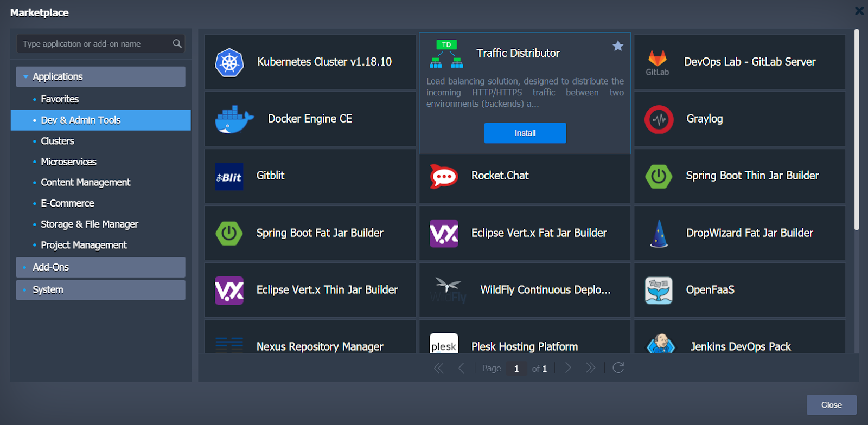The image size is (868, 425).
Task: Click the Spring Boot Thin Jar Builder icon
Action: tap(659, 176)
